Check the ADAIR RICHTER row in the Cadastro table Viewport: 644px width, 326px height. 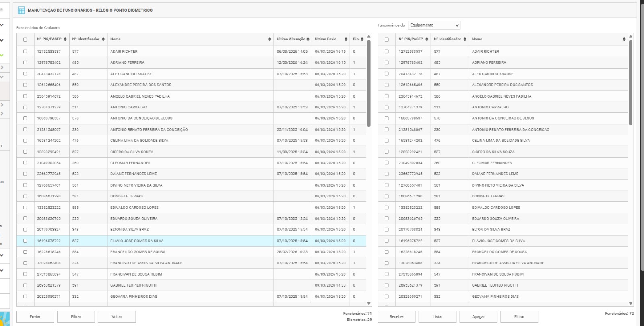click(25, 52)
